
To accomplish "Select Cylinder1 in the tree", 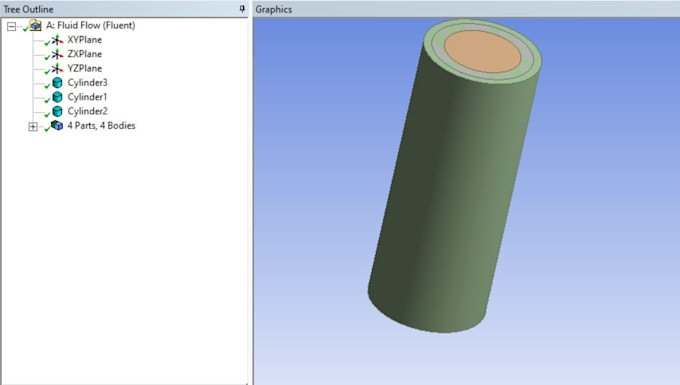I will [87, 97].
